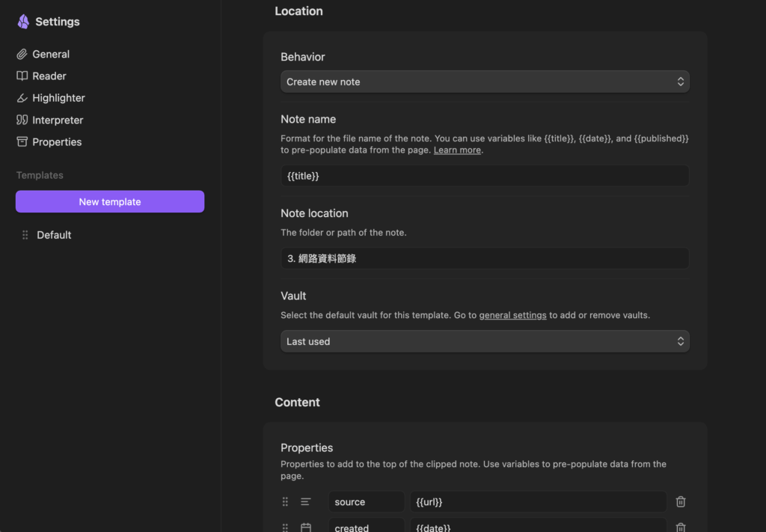Click the Obsidian logo icon beside Settings
Screen dimensions: 766x532
23,22
